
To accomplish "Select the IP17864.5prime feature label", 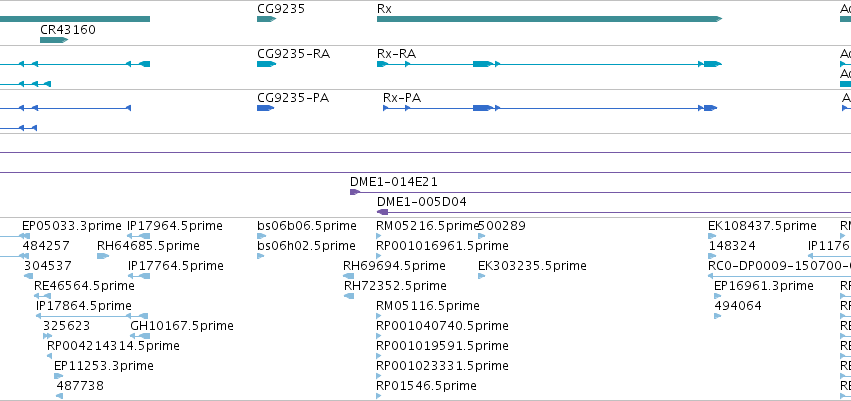I will (x=84, y=305).
